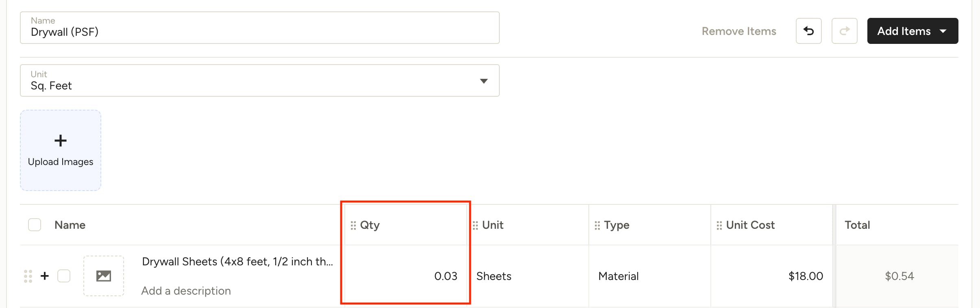
Task: Click the Unit Cost column grip handle
Action: [x=719, y=225]
